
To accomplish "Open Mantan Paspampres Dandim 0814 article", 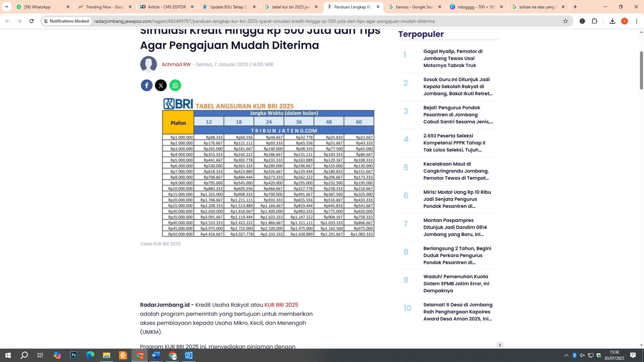I will point(455,227).
